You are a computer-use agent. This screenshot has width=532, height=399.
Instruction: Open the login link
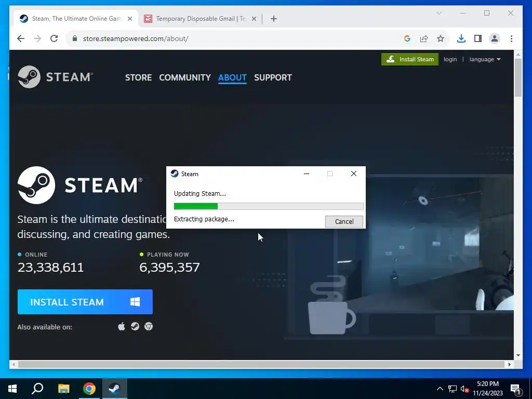click(x=450, y=59)
